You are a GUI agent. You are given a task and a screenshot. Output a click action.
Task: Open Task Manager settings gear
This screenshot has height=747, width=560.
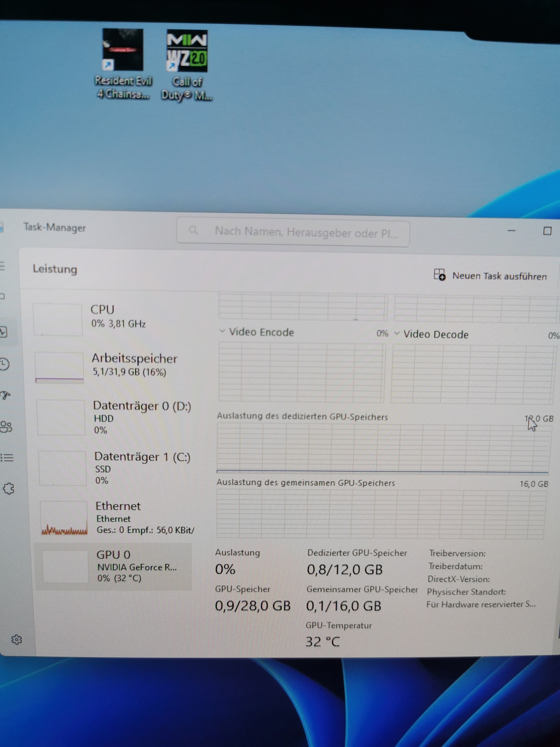click(17, 639)
